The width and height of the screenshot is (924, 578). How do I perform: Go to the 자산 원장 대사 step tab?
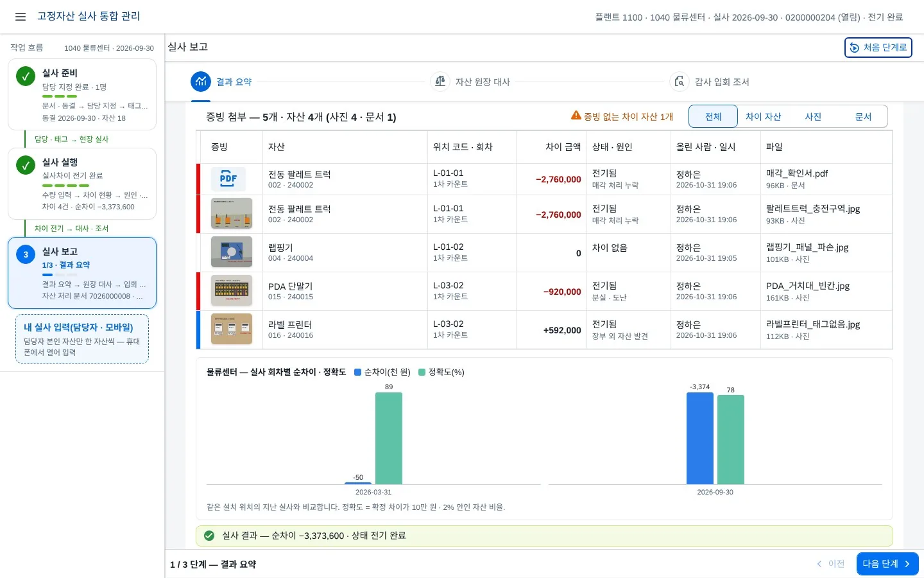coord(470,82)
